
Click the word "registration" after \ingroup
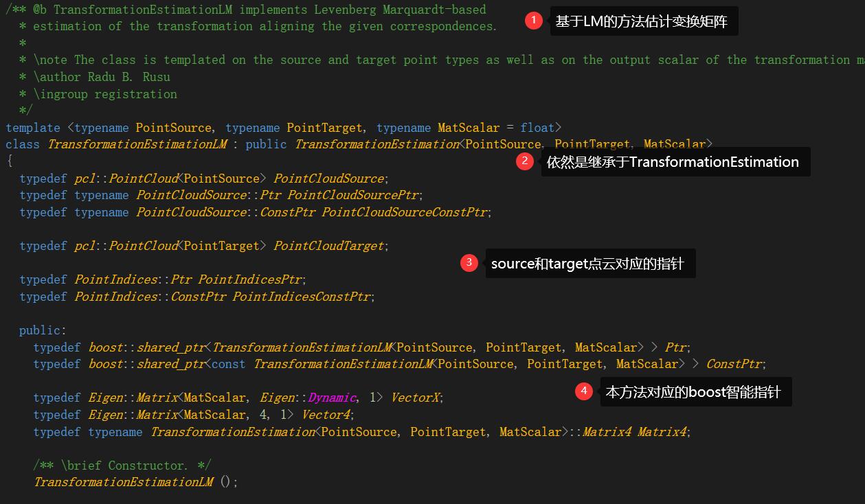(136, 94)
